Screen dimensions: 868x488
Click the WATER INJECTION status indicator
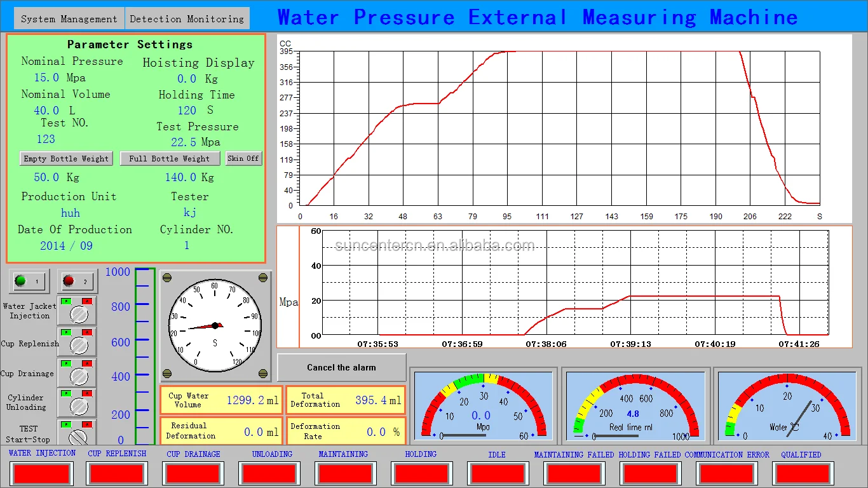click(42, 473)
